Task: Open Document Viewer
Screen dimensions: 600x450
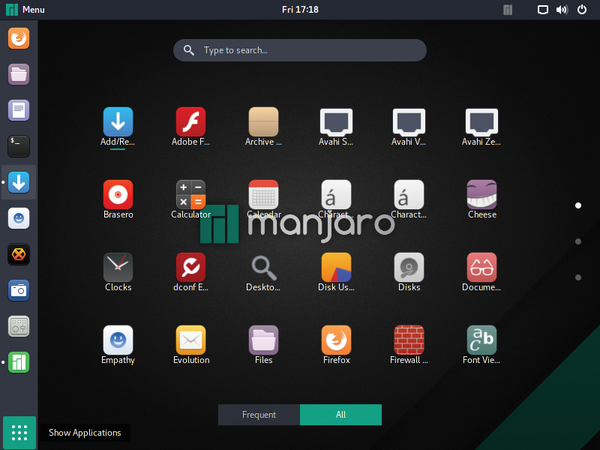Action: [x=481, y=267]
